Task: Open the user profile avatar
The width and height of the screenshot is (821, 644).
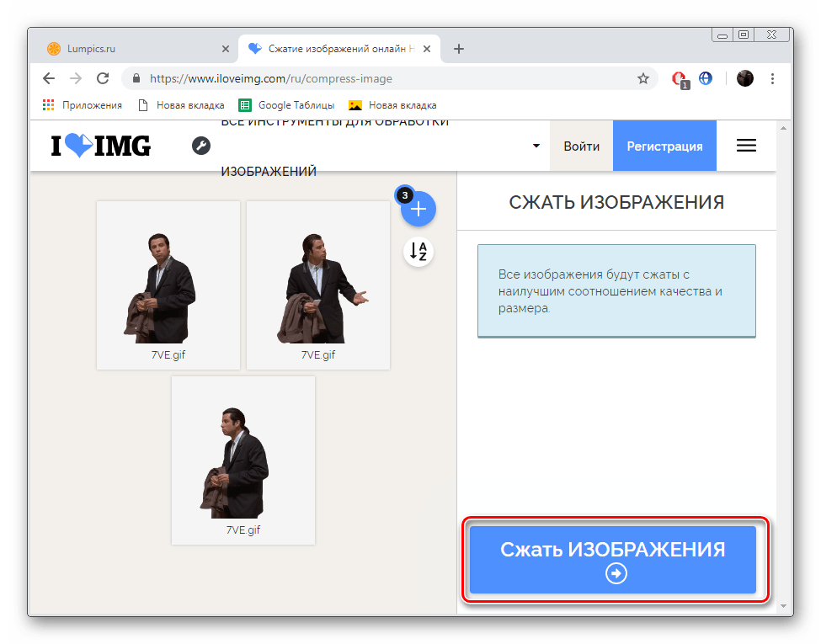Action: pyautogui.click(x=744, y=78)
